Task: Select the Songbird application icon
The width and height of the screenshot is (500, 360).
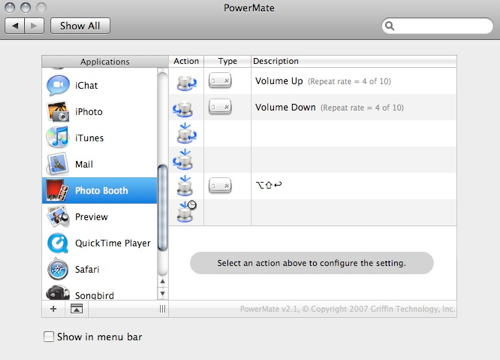Action: (58, 293)
